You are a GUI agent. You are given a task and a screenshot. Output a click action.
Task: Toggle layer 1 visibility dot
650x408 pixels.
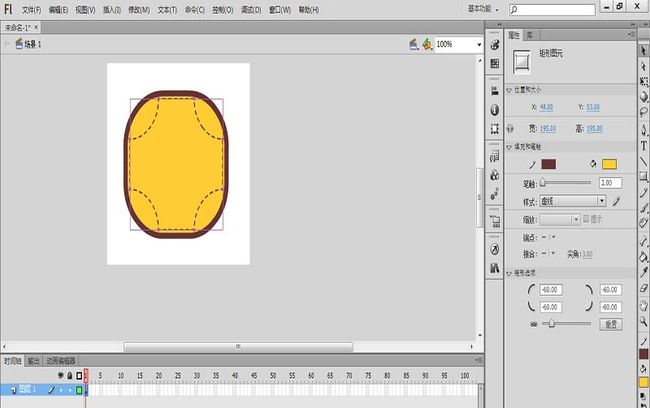(61, 390)
